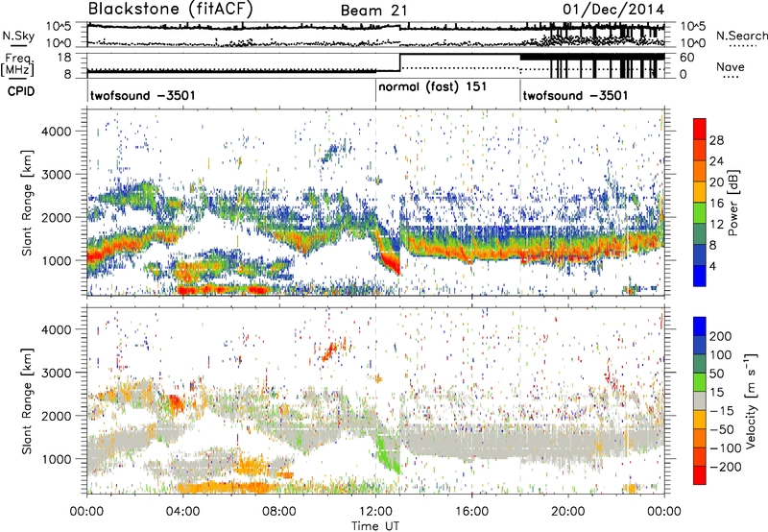
Task: Click the Slant Range label of power panel
Action: tap(27, 203)
